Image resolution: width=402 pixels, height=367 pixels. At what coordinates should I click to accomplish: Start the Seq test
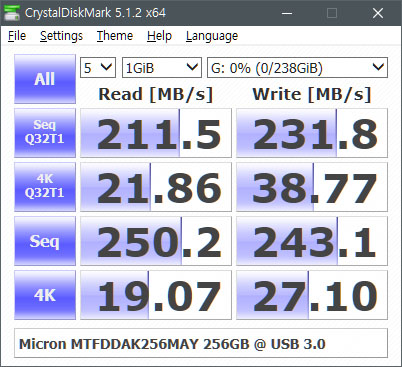point(45,241)
